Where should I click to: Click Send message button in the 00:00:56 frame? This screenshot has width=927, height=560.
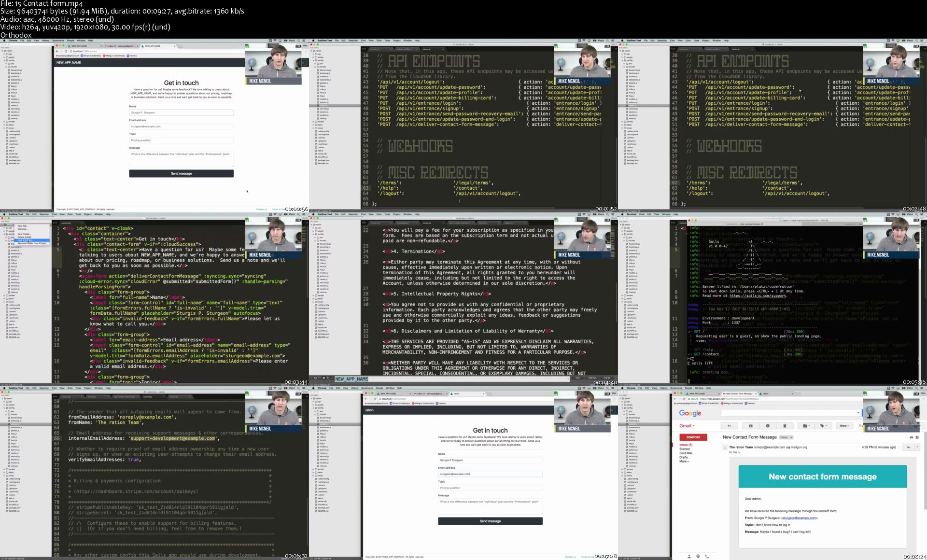click(x=181, y=173)
